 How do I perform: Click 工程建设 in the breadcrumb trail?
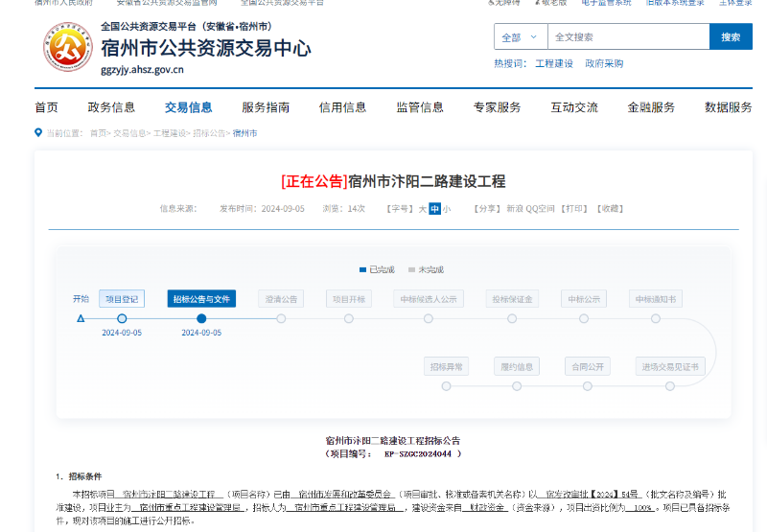click(x=170, y=133)
